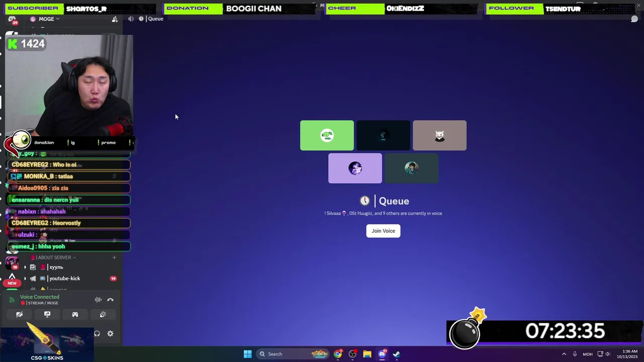Select the dark teal participant tile
This screenshot has width=644, height=362.
(412, 168)
